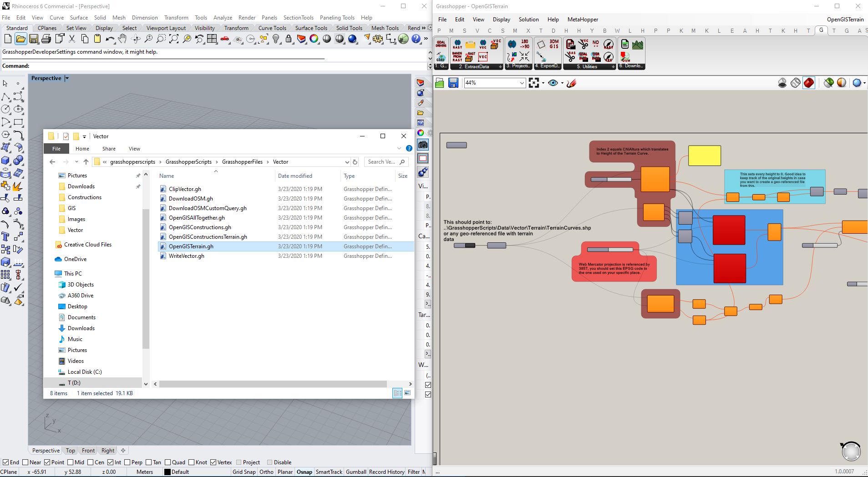Enable the Near osnap checkbox
Image resolution: width=868 pixels, height=477 pixels.
(x=25, y=462)
